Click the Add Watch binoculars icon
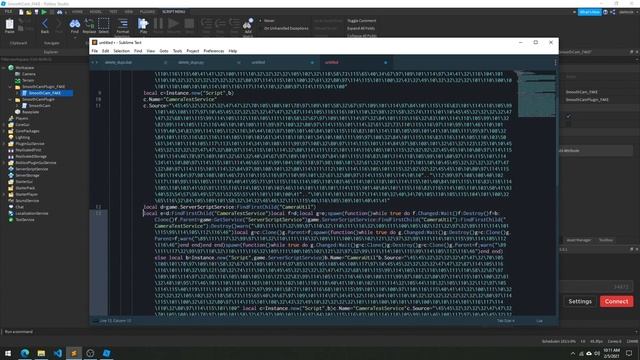This screenshot has width=640, height=360. (248, 25)
